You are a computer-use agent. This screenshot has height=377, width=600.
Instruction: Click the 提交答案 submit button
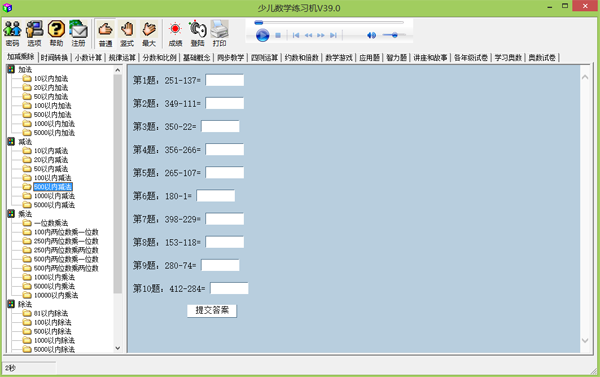pyautogui.click(x=212, y=310)
